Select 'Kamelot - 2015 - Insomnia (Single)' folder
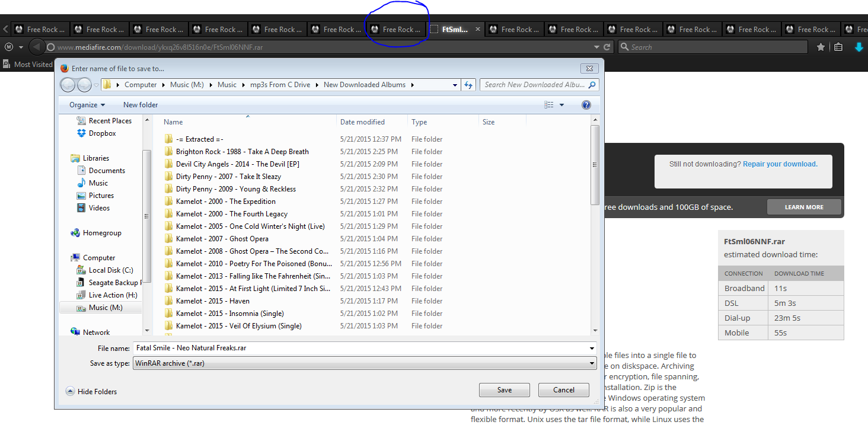 pyautogui.click(x=230, y=314)
